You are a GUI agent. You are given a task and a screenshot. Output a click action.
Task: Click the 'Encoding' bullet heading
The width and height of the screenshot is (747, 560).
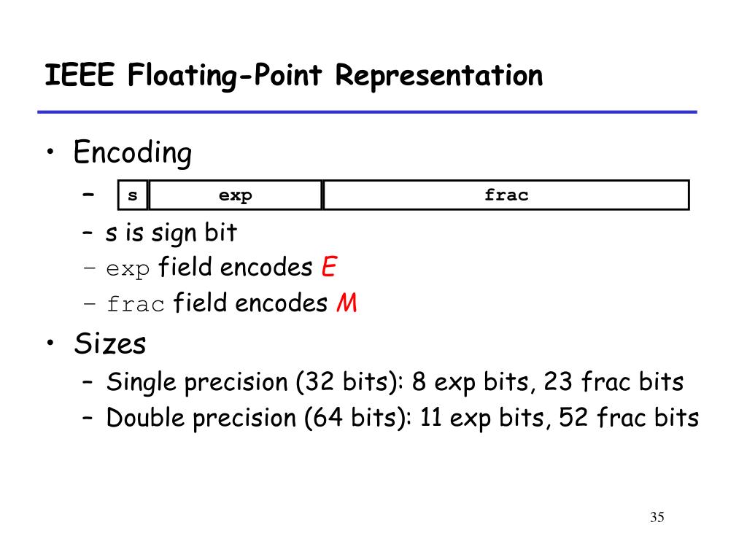pos(133,153)
